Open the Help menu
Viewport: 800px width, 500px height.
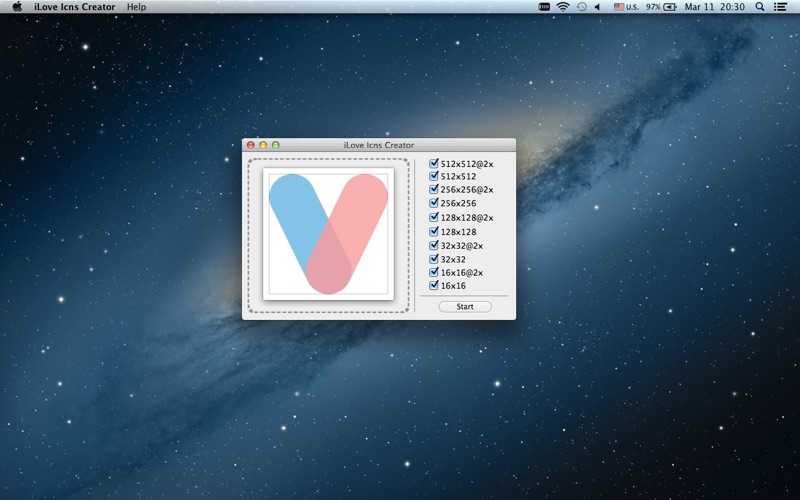[x=136, y=7]
